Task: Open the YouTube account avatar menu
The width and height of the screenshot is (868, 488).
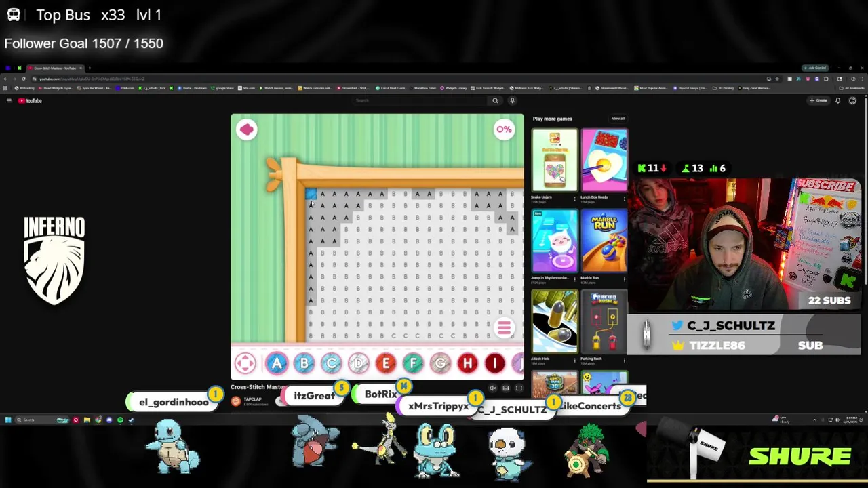Action: [852, 101]
